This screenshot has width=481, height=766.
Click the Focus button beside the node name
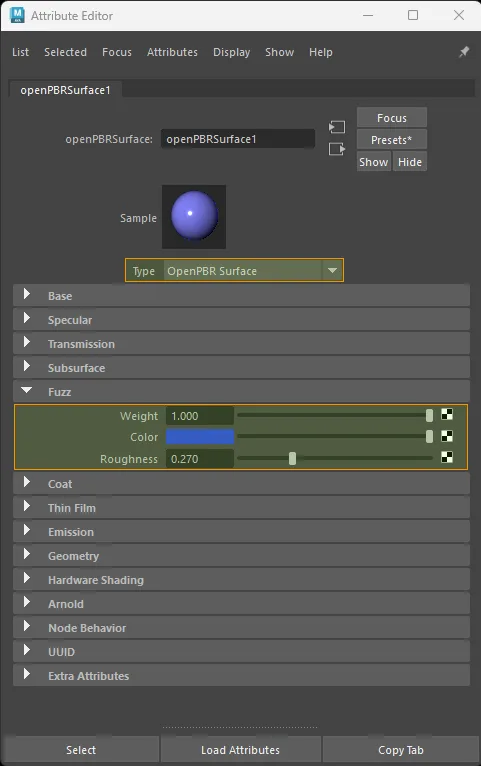pyautogui.click(x=392, y=118)
